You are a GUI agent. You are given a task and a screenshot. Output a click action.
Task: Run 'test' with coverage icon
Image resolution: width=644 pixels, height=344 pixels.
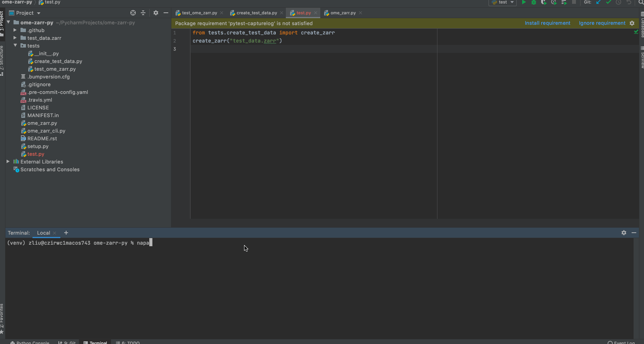(x=543, y=2)
